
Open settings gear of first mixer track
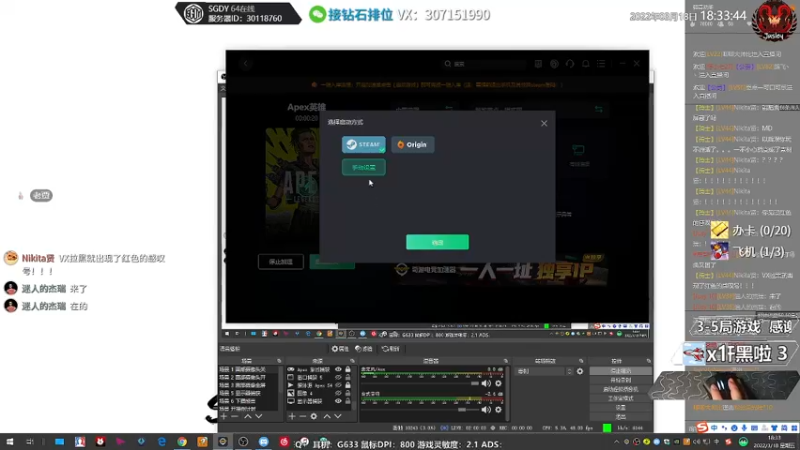(498, 383)
